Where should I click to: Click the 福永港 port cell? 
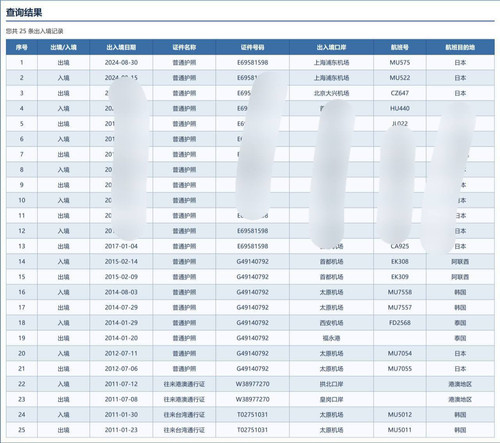tap(331, 338)
